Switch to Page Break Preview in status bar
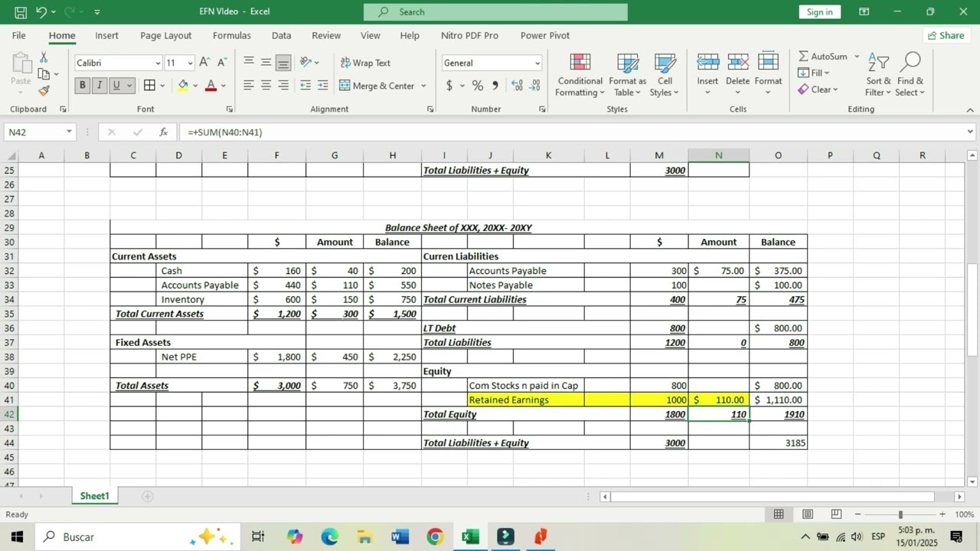 pos(836,514)
